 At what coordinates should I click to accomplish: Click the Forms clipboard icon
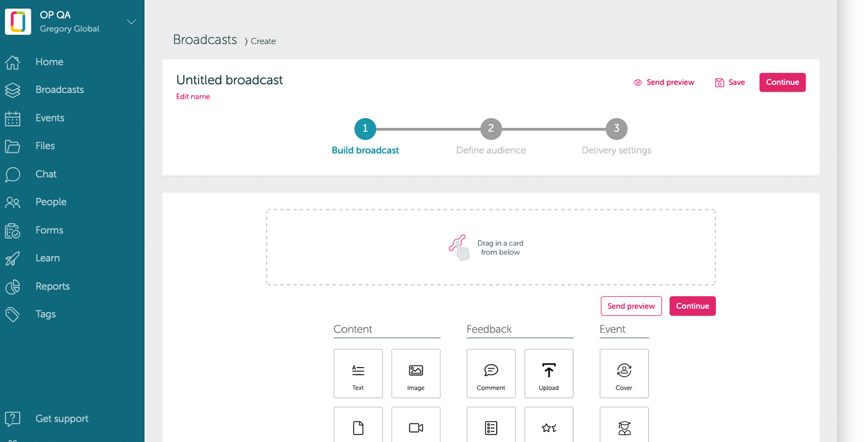pyautogui.click(x=13, y=230)
